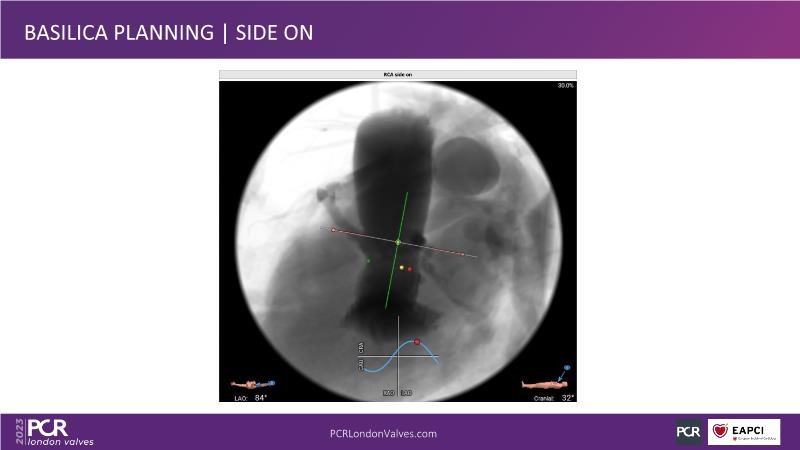Click the yellow cusp marker dot

point(402,268)
